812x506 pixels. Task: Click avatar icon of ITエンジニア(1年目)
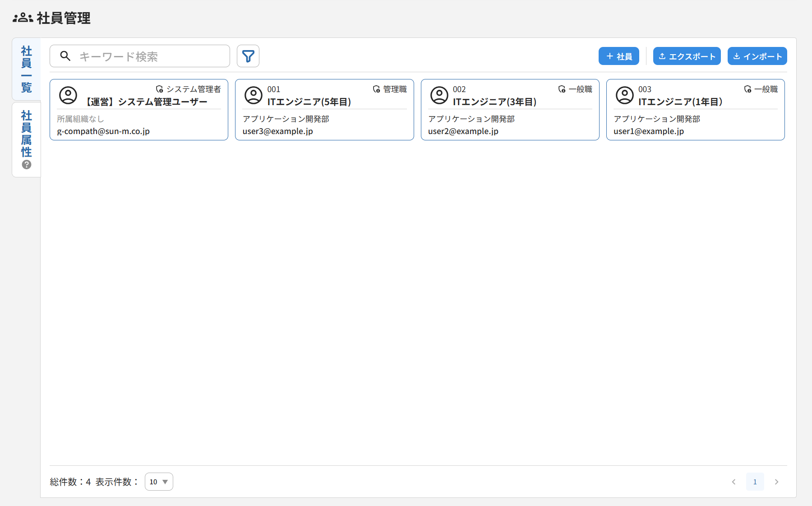[x=624, y=95]
